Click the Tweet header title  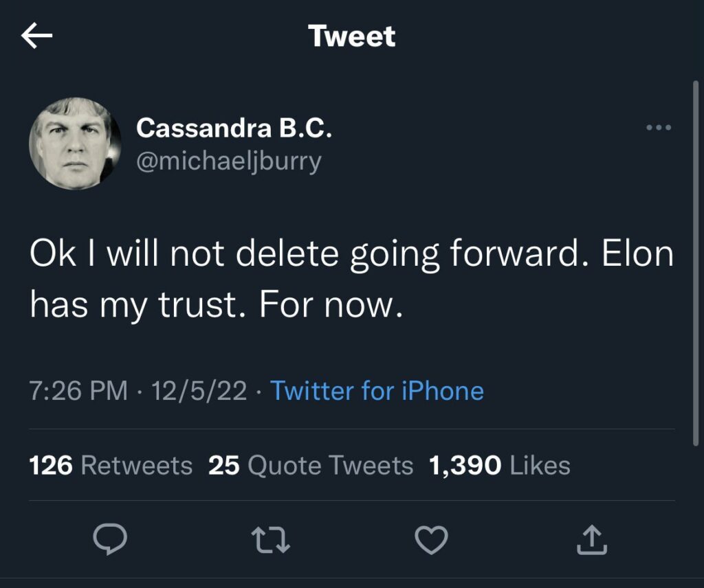pyautogui.click(x=352, y=36)
